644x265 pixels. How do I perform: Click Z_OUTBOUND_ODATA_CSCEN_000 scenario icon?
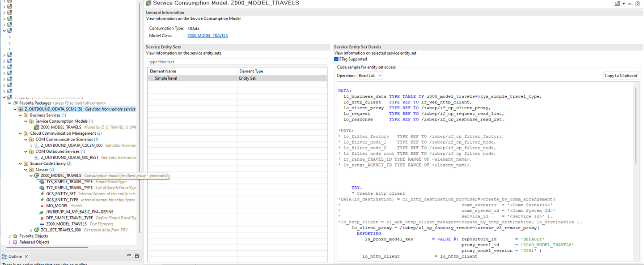click(37, 145)
